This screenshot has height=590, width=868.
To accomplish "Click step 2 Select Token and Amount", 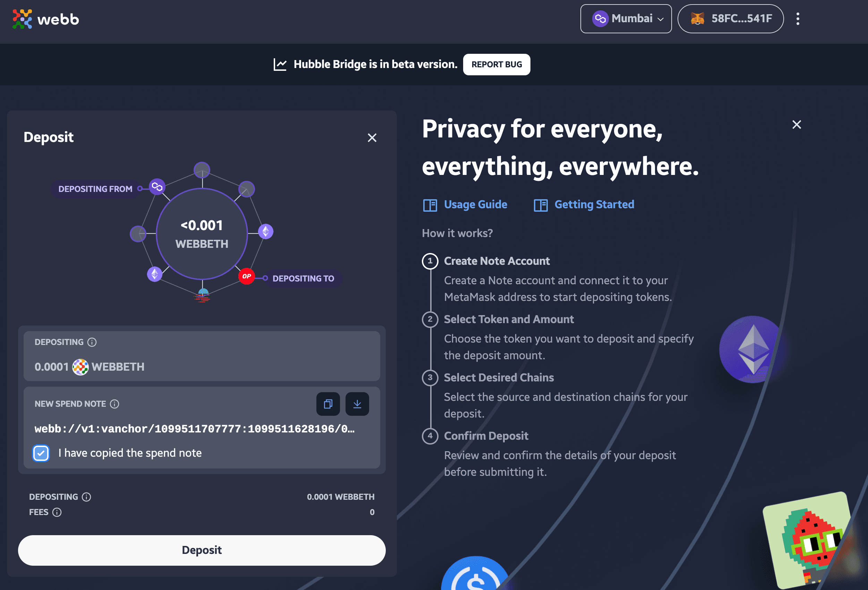I will (509, 319).
